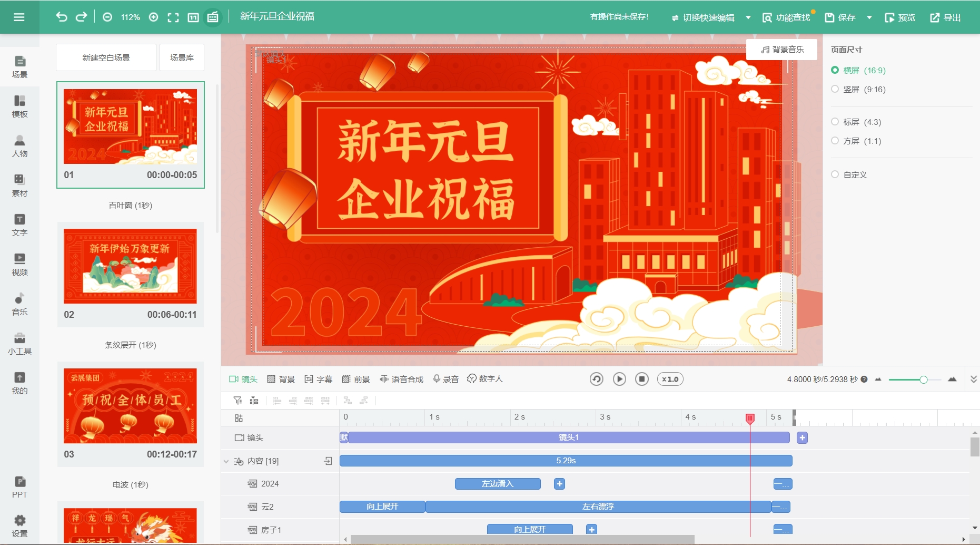Image resolution: width=980 pixels, height=545 pixels.
Task: Edit the 百叶窗 (1秒) scene transition
Action: pos(131,206)
